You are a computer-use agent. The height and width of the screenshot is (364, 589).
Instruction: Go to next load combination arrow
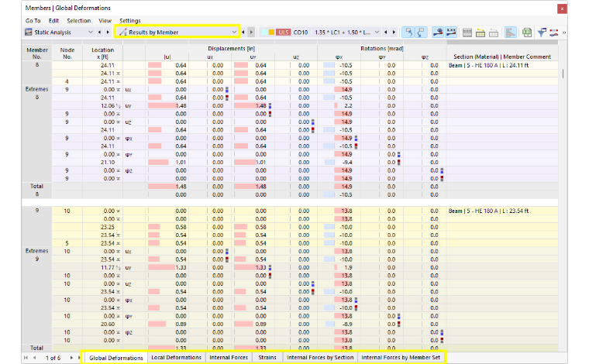coord(394,33)
